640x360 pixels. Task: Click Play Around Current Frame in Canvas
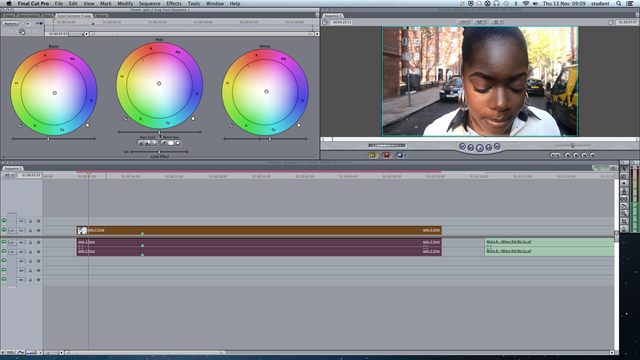click(x=489, y=147)
